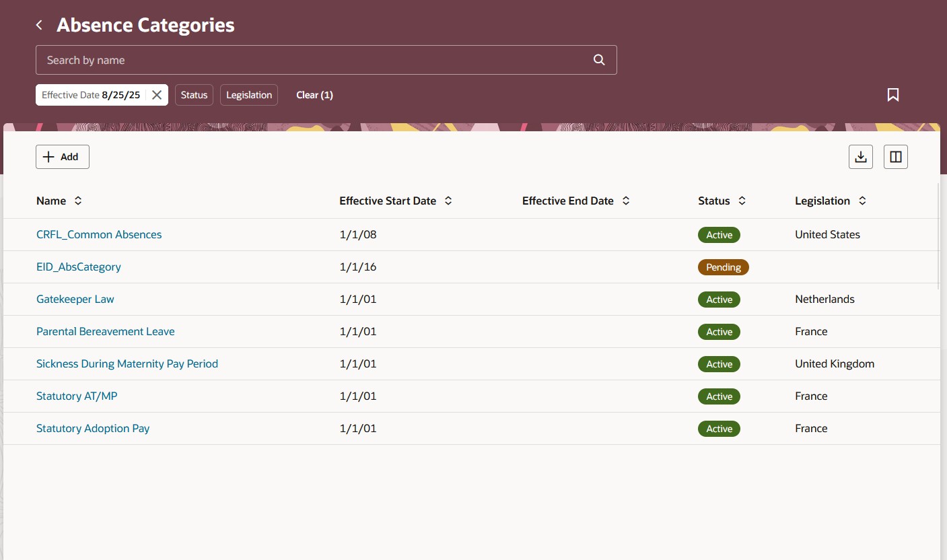Select the Absence Categories page title
947x560 pixels.
pyautogui.click(x=145, y=24)
